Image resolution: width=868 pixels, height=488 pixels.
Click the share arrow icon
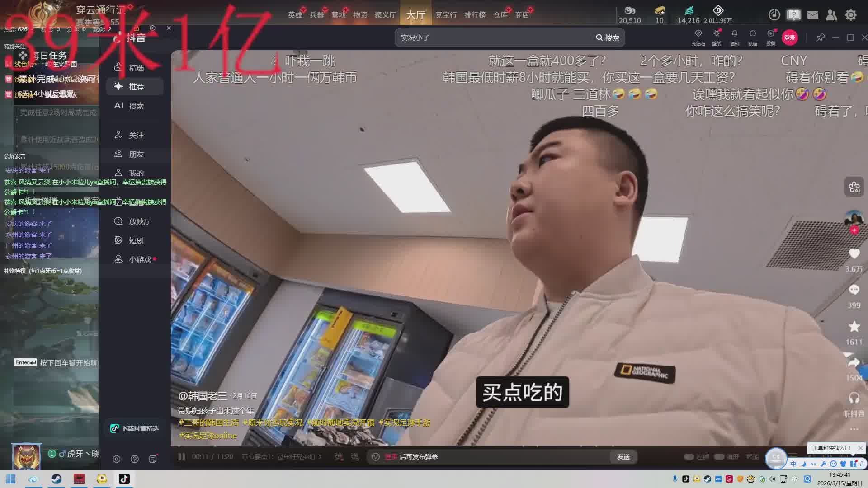click(x=854, y=363)
